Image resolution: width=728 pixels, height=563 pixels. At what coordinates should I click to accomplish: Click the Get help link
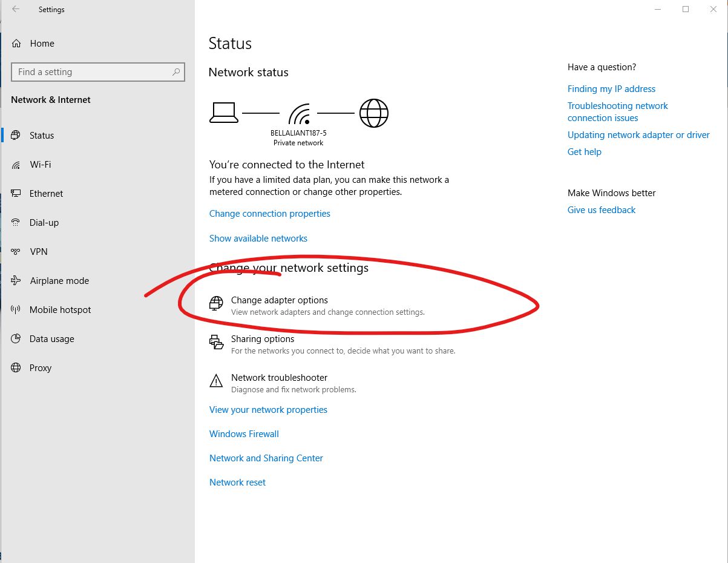tap(585, 152)
